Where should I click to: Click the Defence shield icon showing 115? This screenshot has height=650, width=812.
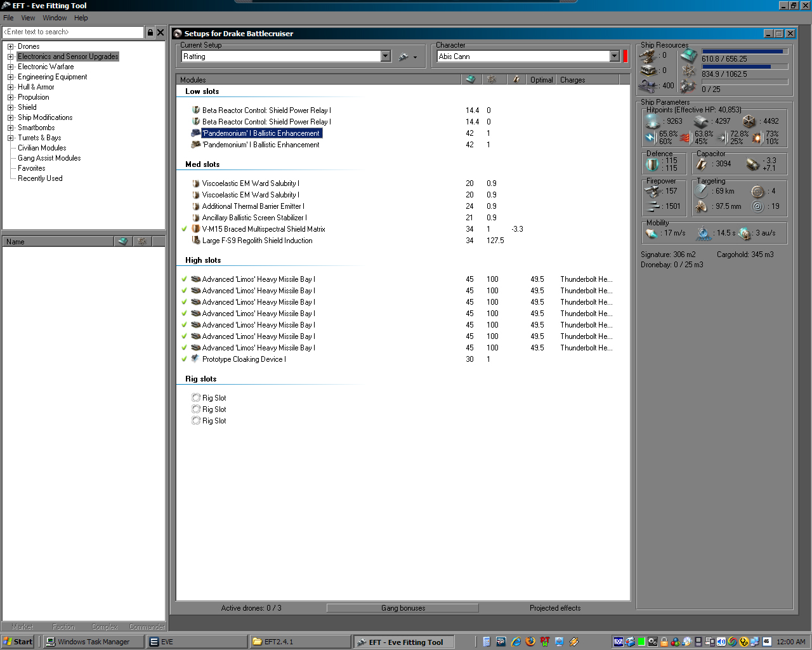[652, 164]
